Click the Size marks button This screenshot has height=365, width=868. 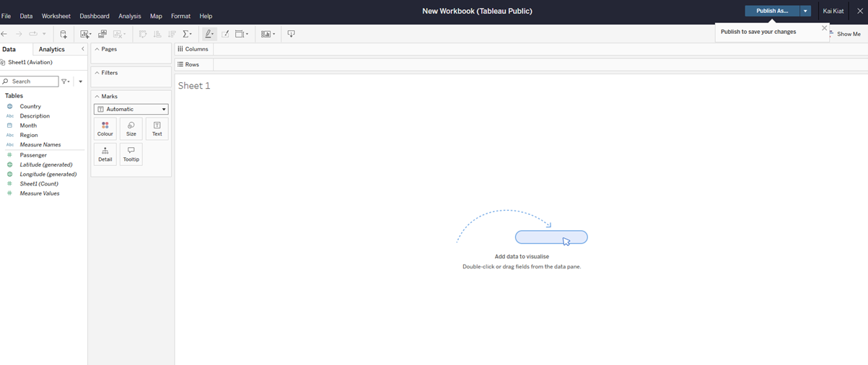[x=131, y=129]
